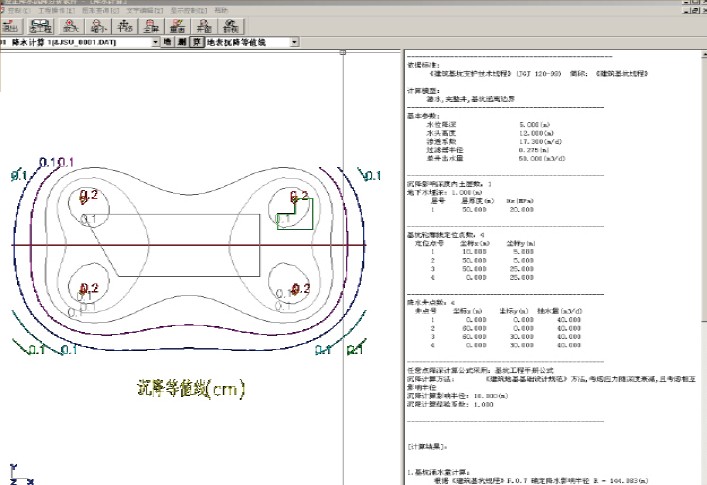Click the 算 (compute) button
Image resolution: width=707 pixels, height=485 pixels.
197,42
